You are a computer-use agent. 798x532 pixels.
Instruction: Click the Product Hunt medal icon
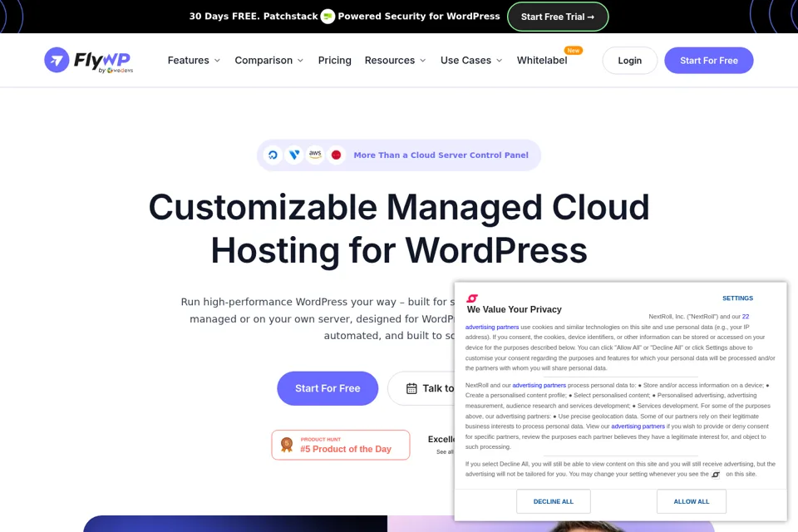(x=287, y=445)
